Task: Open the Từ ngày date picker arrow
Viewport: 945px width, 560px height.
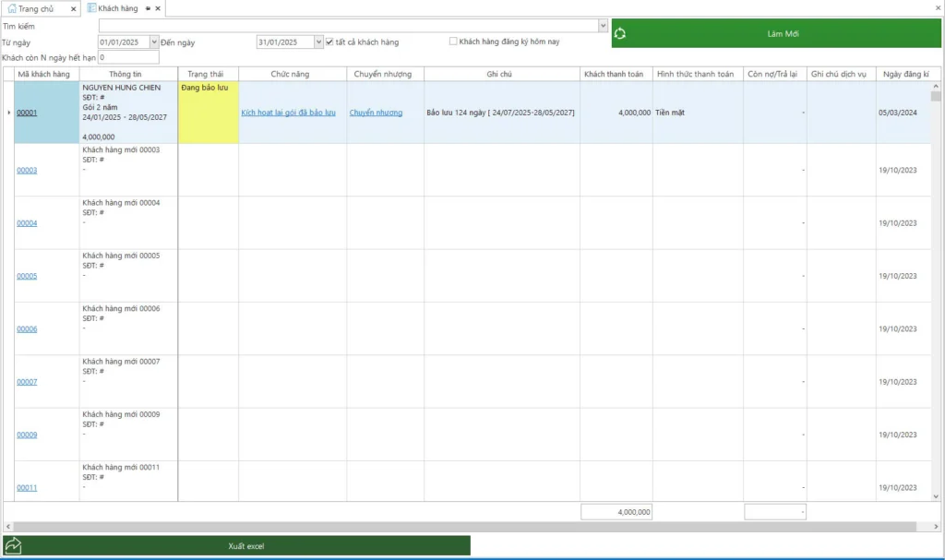Action: 154,42
